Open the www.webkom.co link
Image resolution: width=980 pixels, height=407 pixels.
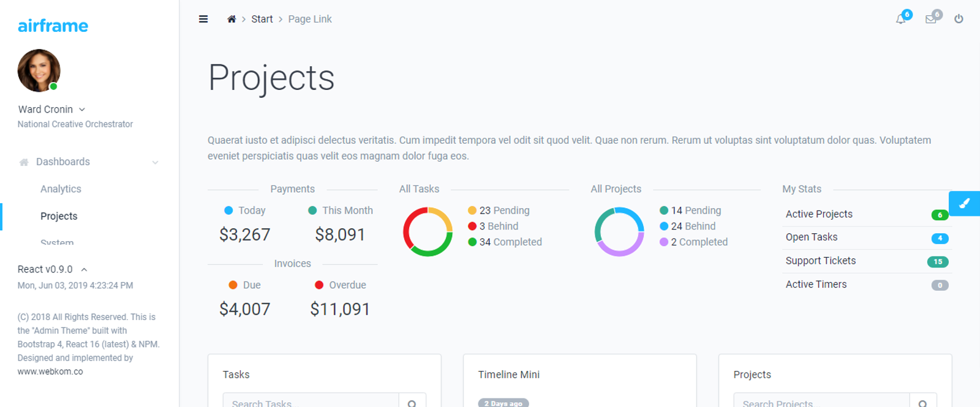[50, 372]
